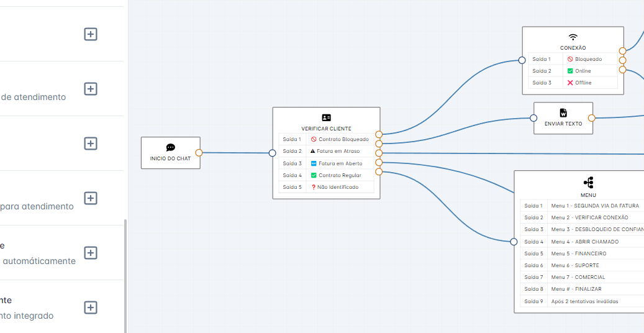Click the Wi-Fi icon on the Conexão node
Screen dimensions: 644x333
point(573,37)
